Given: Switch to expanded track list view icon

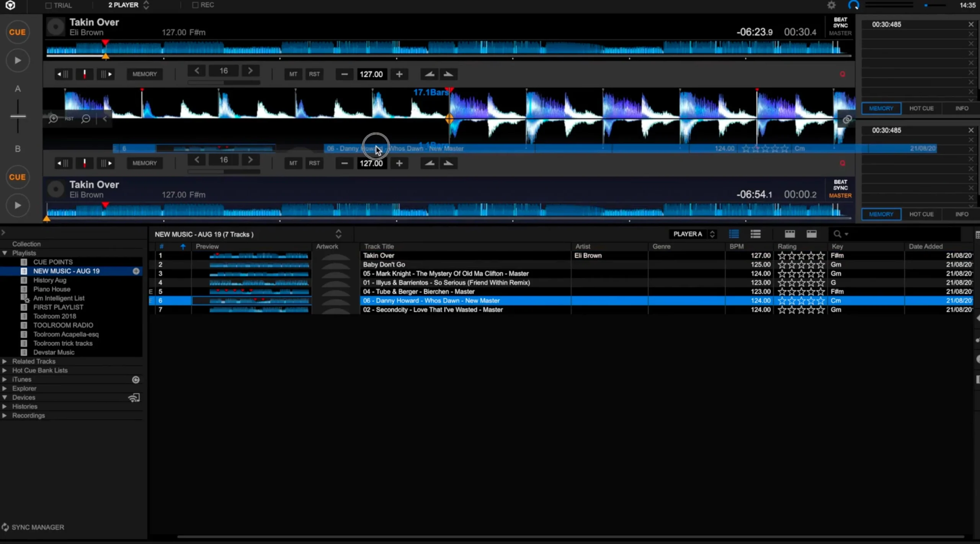Looking at the screenshot, I should point(756,234).
